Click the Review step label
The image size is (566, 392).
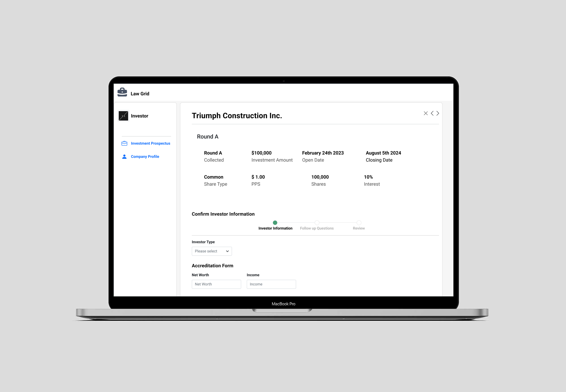click(x=359, y=228)
